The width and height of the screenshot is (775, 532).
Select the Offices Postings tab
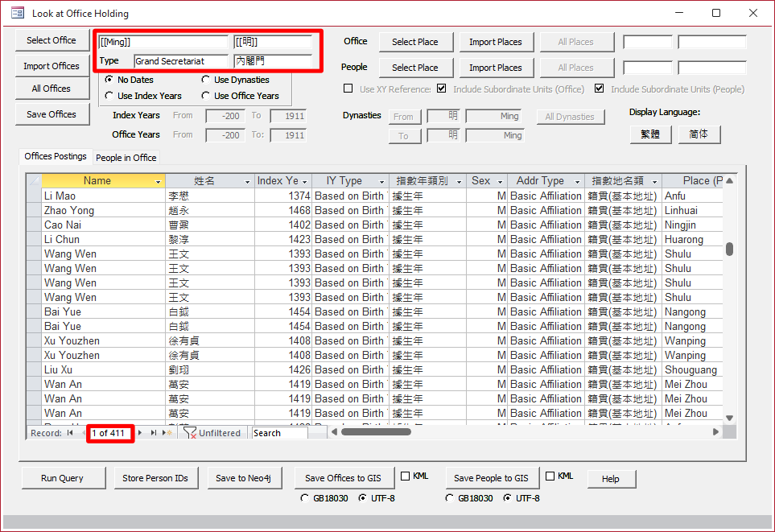[x=56, y=156]
